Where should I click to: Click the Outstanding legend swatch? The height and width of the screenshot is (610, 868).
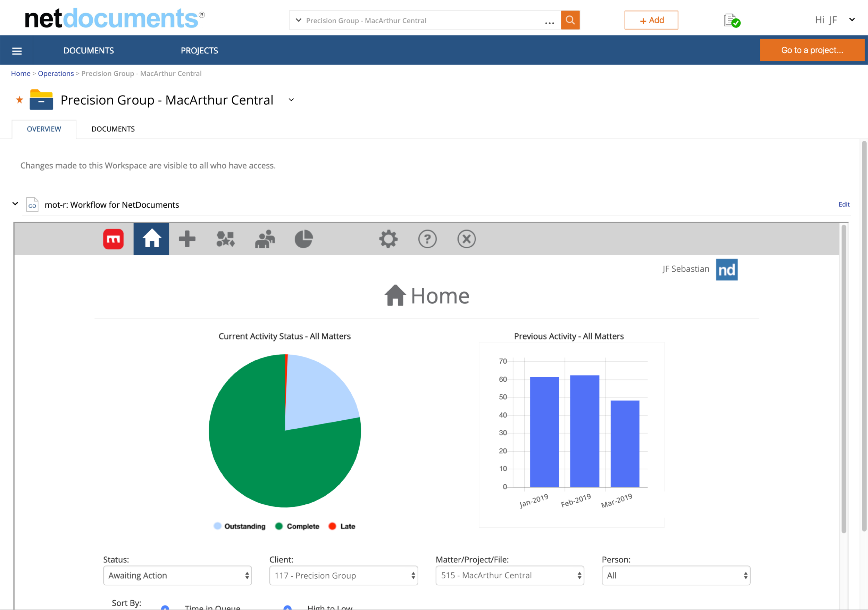tap(217, 526)
